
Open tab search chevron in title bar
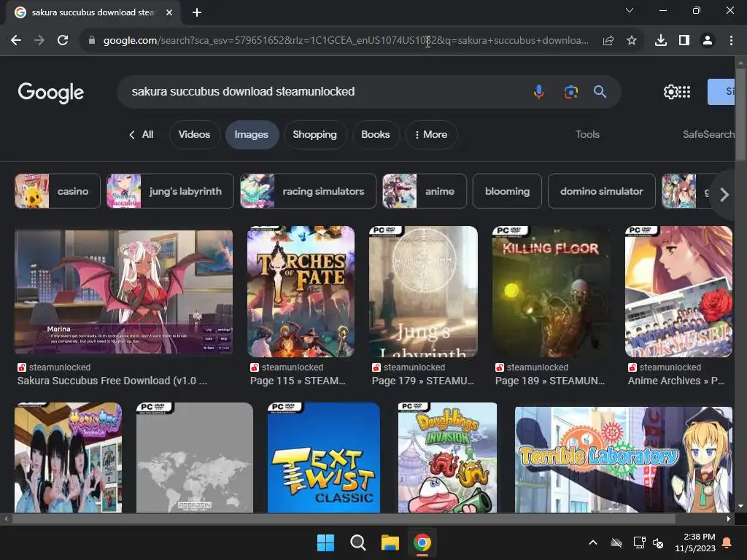[x=630, y=10]
